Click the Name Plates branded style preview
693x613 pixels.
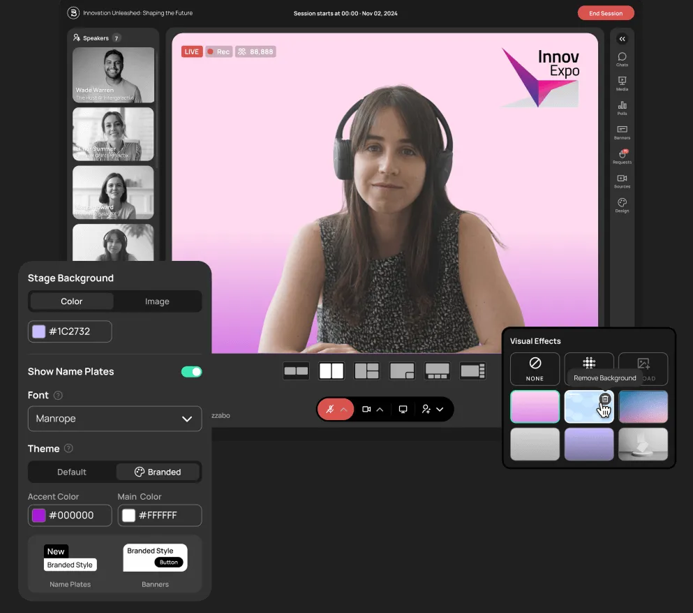70,558
